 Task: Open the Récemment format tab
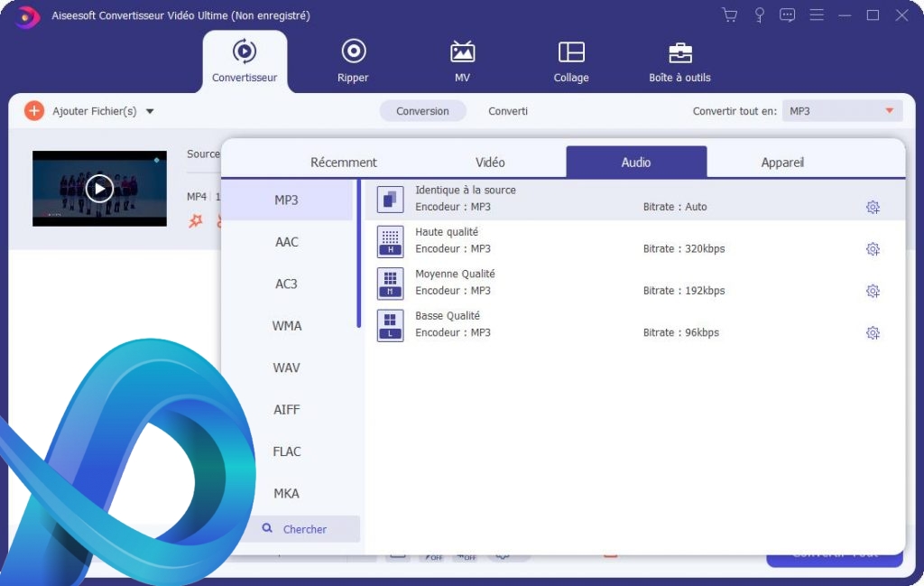(x=344, y=163)
